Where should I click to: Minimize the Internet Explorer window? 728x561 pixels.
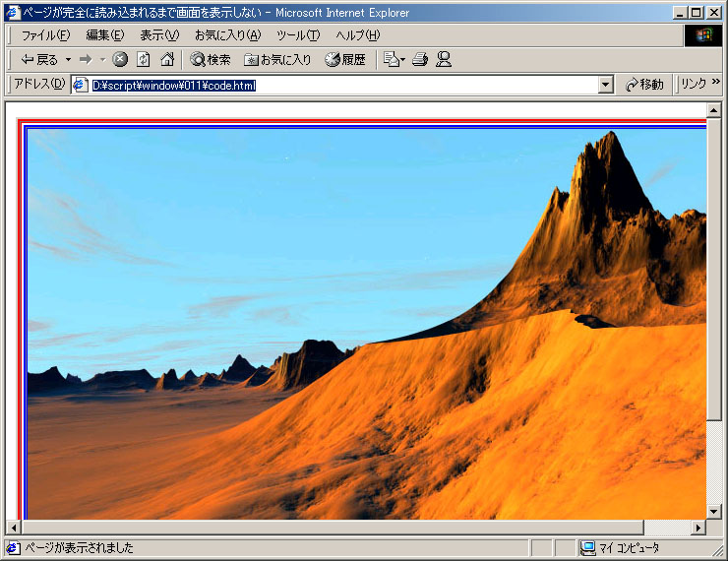[x=680, y=13]
